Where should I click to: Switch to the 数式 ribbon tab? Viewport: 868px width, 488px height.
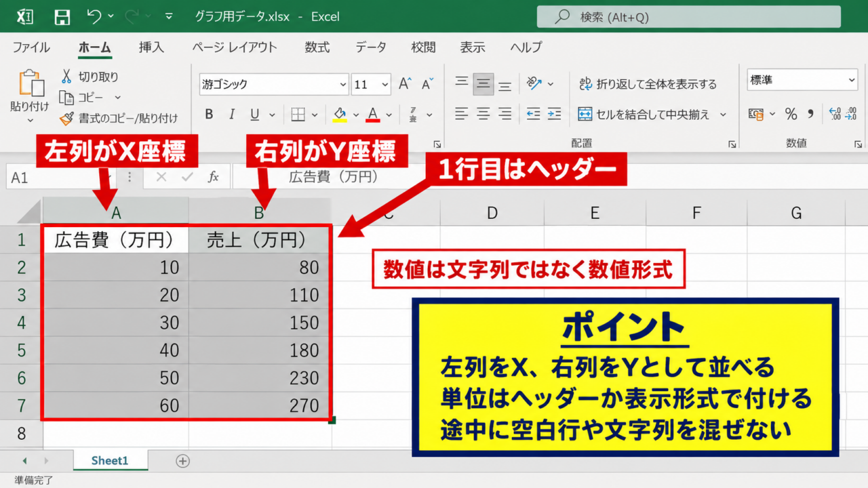pyautogui.click(x=317, y=47)
